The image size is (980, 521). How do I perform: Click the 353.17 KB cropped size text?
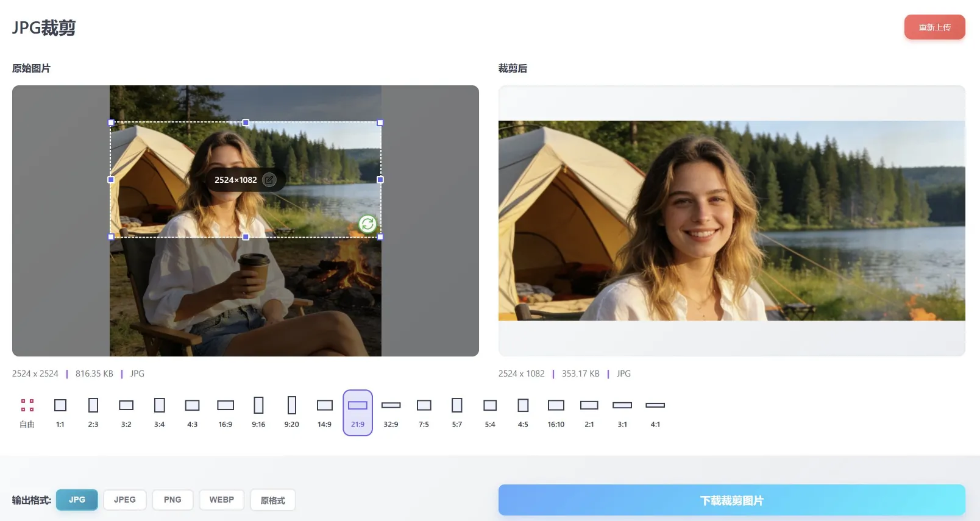581,374
